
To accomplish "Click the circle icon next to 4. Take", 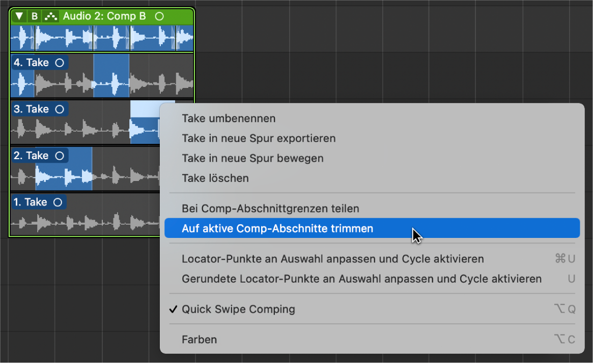I will click(60, 63).
